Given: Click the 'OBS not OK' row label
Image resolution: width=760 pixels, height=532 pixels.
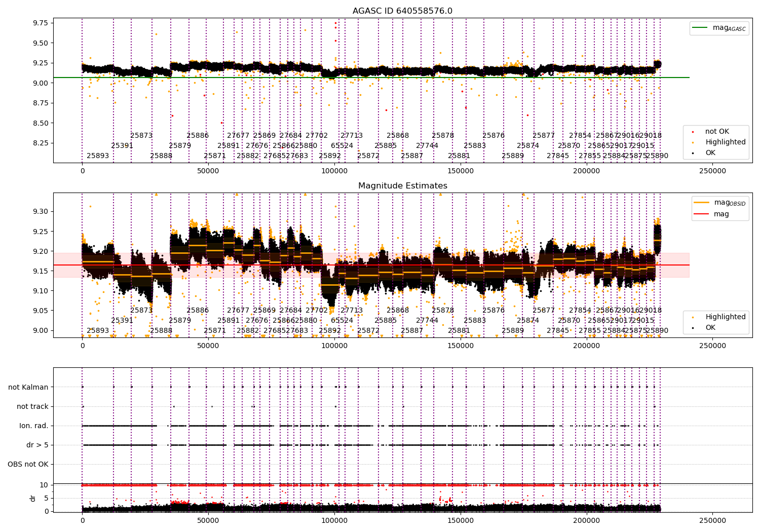Looking at the screenshot, I should [28, 464].
